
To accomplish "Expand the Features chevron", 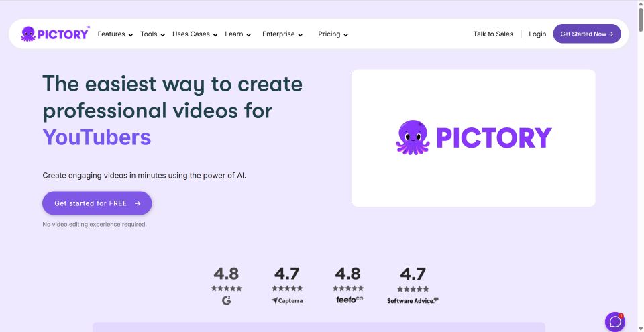I will coord(131,35).
